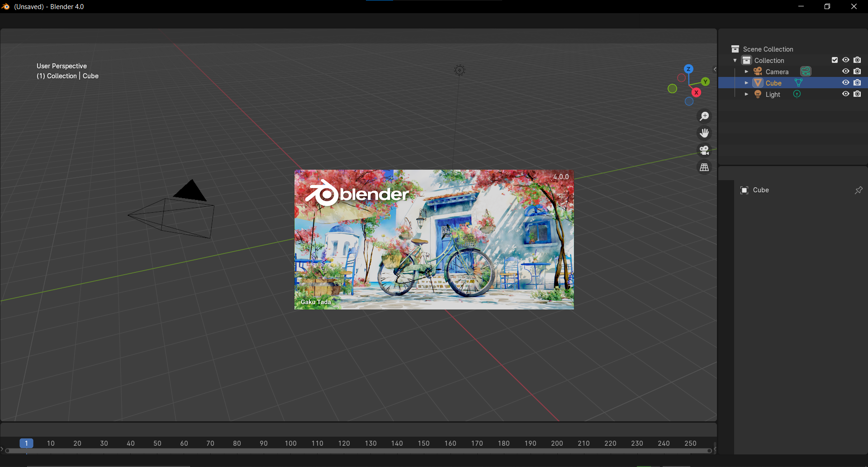
Task: Select the Camera row name in outliner
Action: 777,71
